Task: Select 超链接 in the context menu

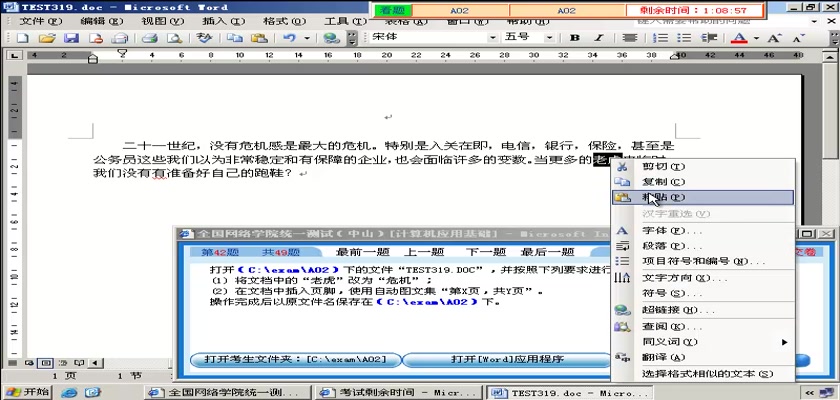Action: 702,311
